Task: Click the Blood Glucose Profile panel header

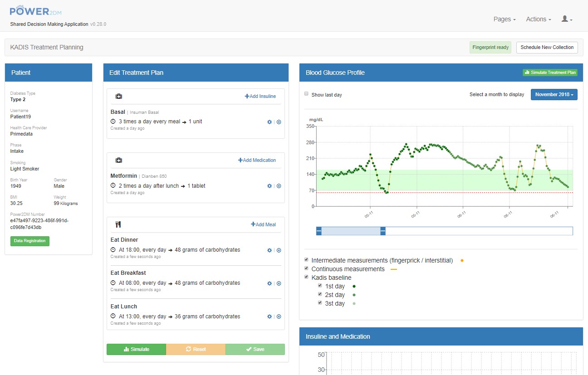Action: coord(441,73)
